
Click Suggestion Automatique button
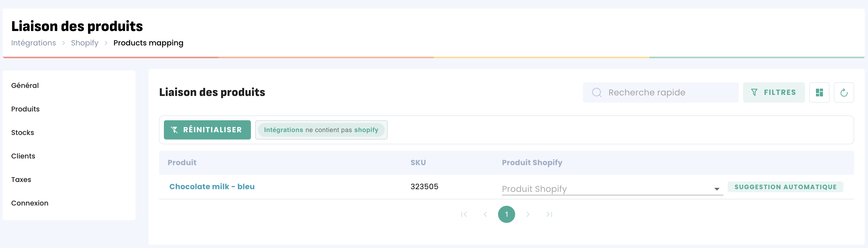[x=785, y=187]
